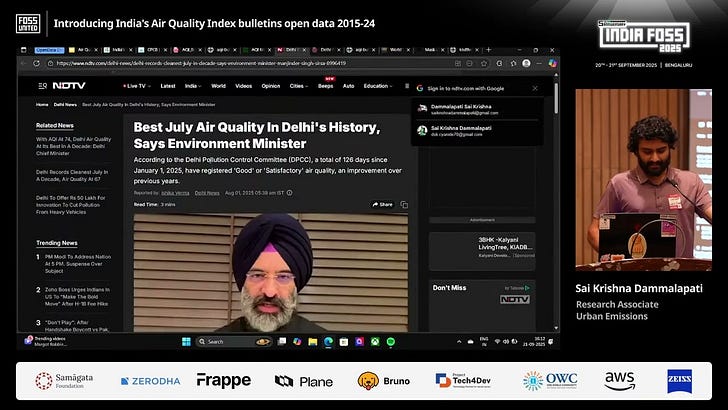Open the clock and date in the taskbar
Screen dimensions: 728x410
click(534, 342)
